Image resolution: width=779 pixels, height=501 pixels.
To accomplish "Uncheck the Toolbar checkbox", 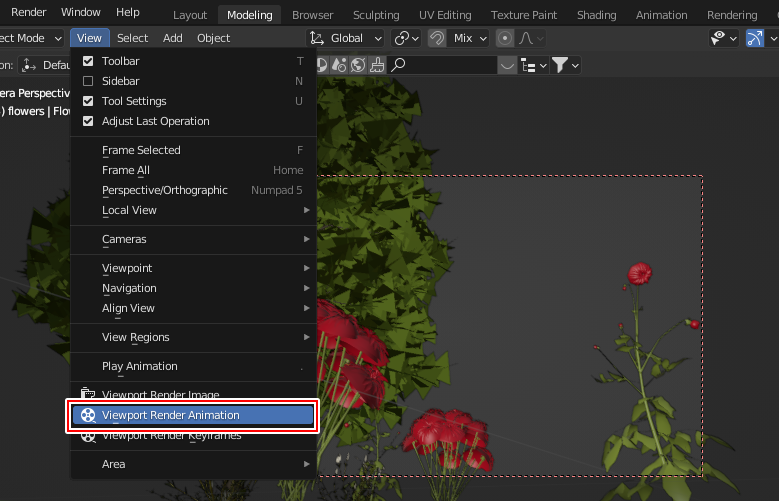I will point(88,61).
